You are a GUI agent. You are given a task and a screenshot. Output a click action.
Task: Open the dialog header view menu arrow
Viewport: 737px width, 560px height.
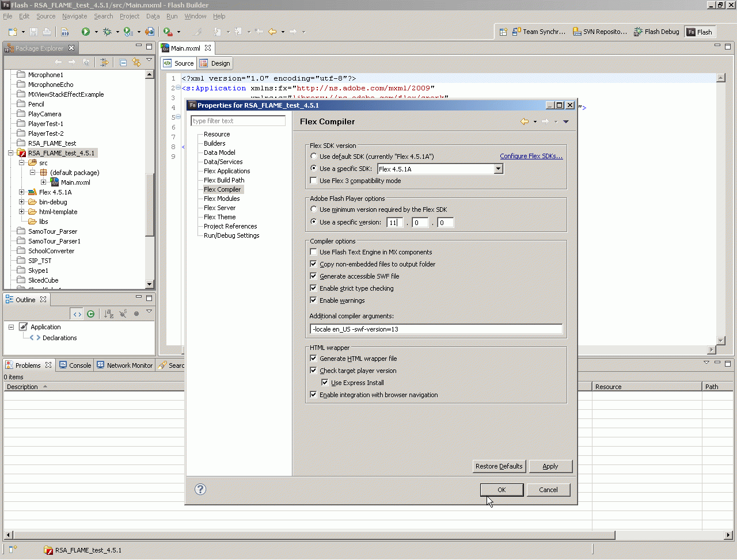click(566, 121)
